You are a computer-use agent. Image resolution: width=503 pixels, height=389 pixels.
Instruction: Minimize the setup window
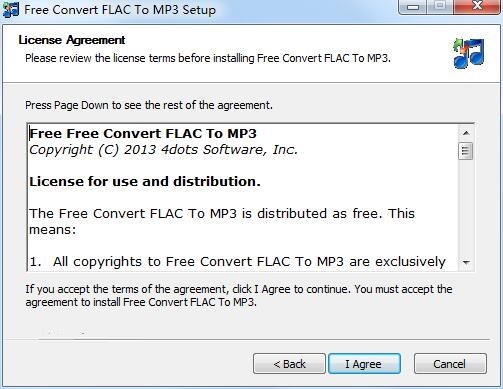click(413, 7)
